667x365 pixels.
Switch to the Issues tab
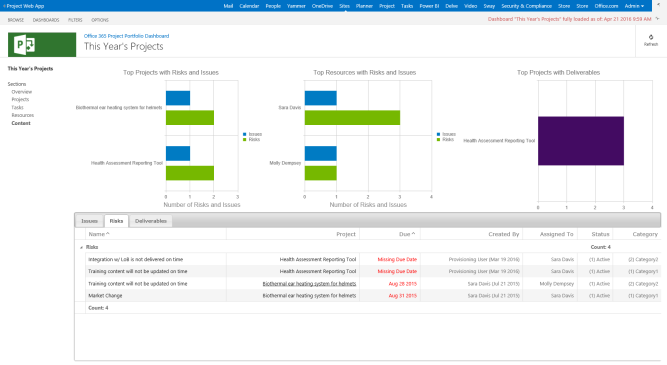[89, 221]
